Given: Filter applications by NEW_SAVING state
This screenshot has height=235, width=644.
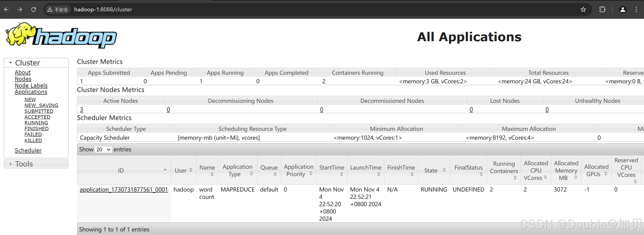Looking at the screenshot, I should click(41, 105).
